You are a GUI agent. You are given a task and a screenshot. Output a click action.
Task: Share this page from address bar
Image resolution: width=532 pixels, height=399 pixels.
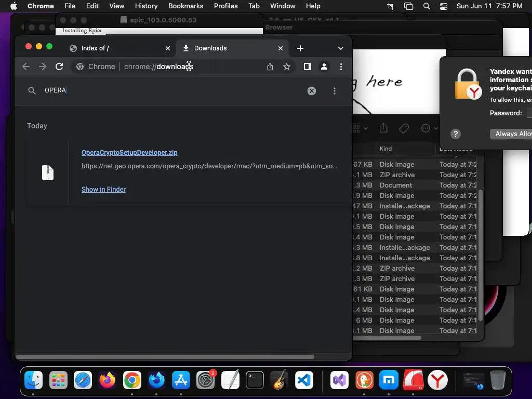[x=270, y=66]
